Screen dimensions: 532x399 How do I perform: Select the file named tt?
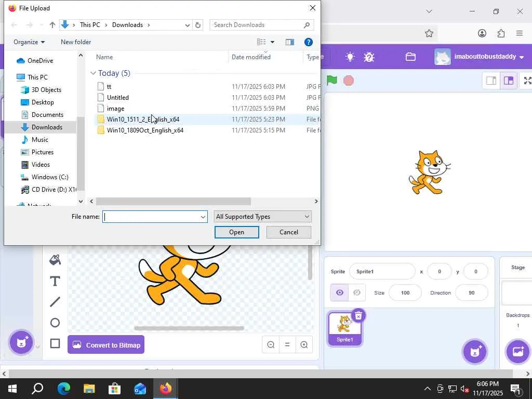pyautogui.click(x=109, y=87)
